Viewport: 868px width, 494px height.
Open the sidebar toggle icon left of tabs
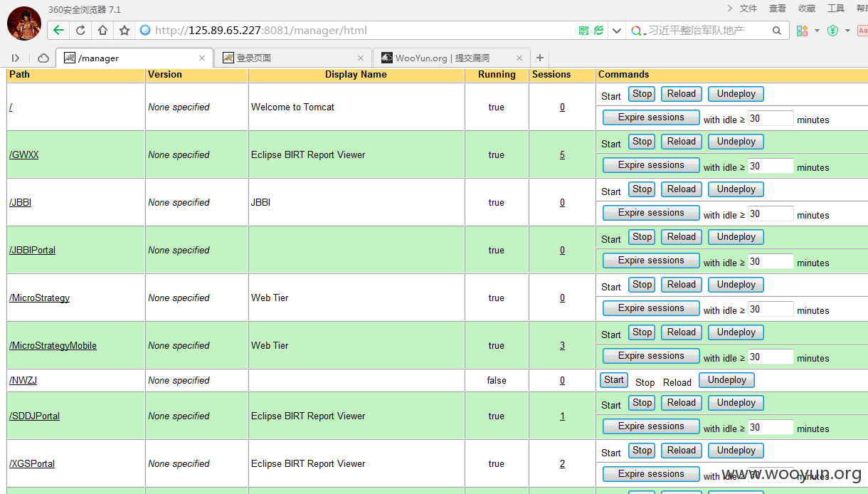pyautogui.click(x=16, y=58)
